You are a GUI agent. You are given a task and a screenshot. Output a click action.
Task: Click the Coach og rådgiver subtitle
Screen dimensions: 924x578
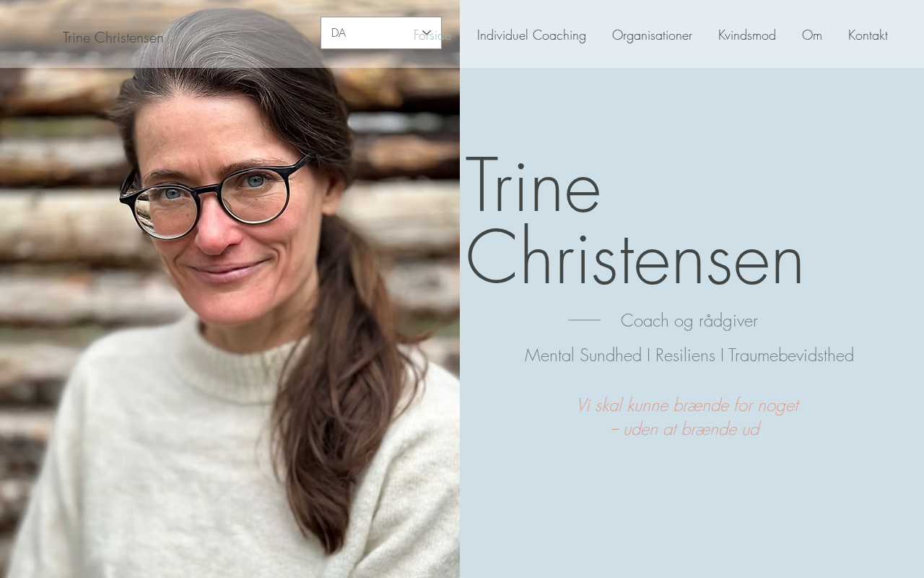[689, 320]
